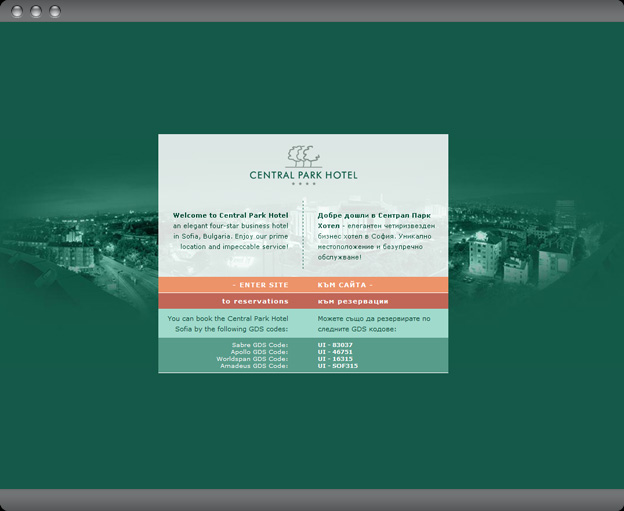
Task: Click the UI - 16315 code value
Action: (335, 359)
